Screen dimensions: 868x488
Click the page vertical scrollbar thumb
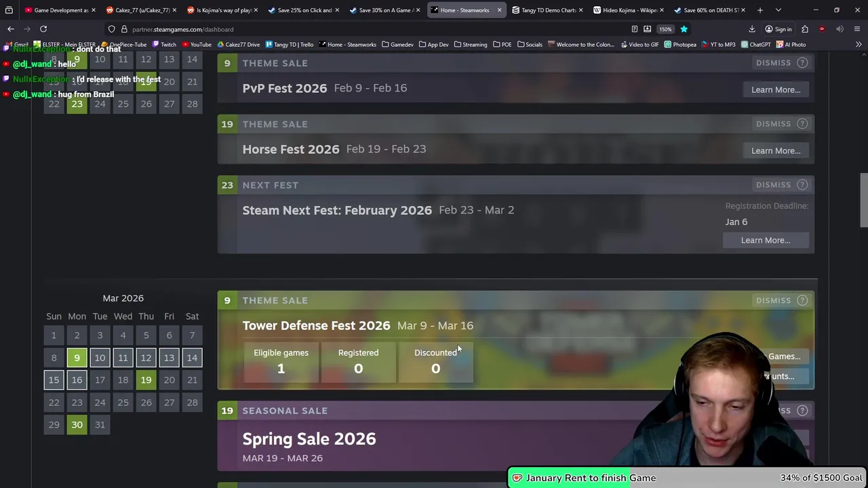coord(863,200)
